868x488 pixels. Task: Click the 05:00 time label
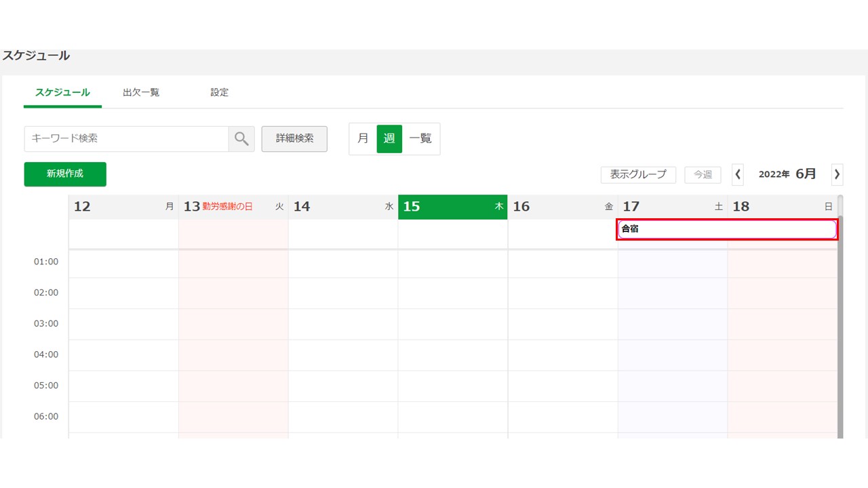point(46,386)
